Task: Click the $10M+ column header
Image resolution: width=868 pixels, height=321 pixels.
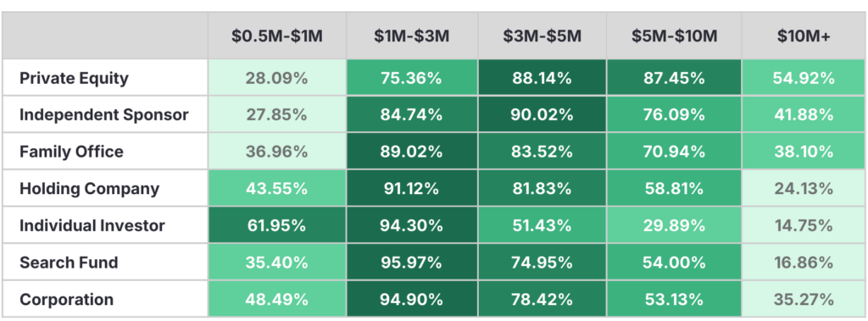Action: 804,36
